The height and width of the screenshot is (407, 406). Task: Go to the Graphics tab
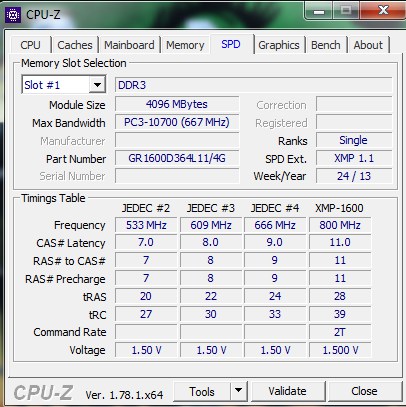click(279, 45)
